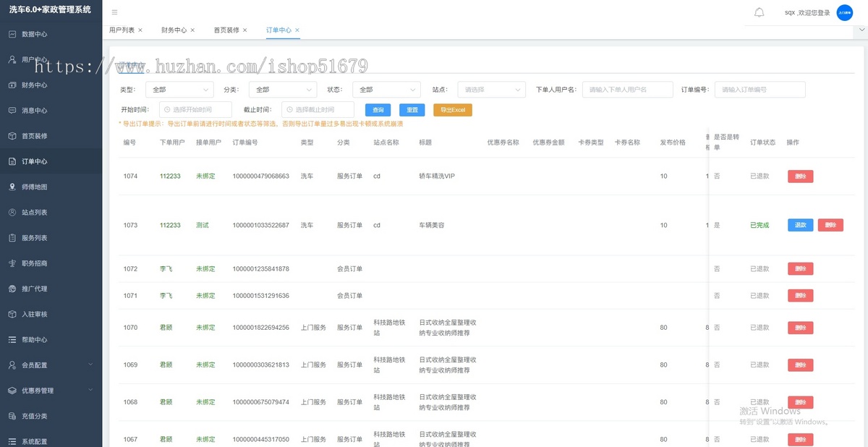Open the 开始时间 date picker field
Screen dimensions: 868x447
click(195, 109)
